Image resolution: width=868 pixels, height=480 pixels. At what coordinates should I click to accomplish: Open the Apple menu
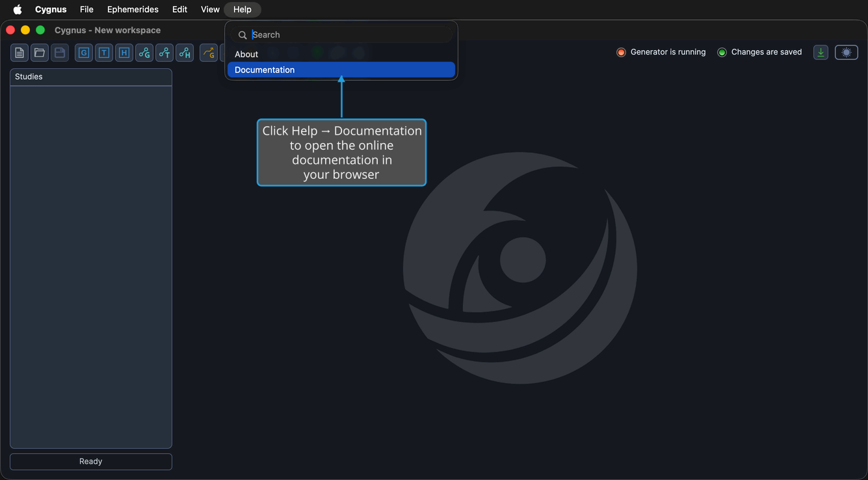point(18,9)
